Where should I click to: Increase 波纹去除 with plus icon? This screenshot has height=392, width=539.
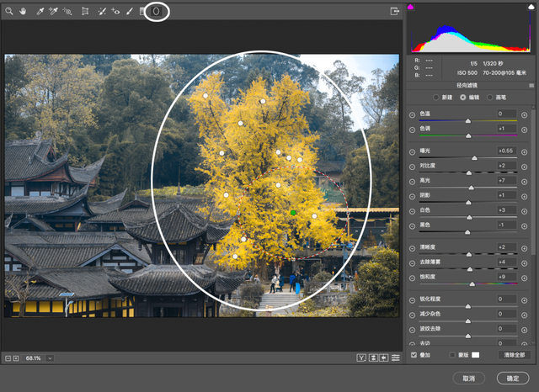click(524, 330)
